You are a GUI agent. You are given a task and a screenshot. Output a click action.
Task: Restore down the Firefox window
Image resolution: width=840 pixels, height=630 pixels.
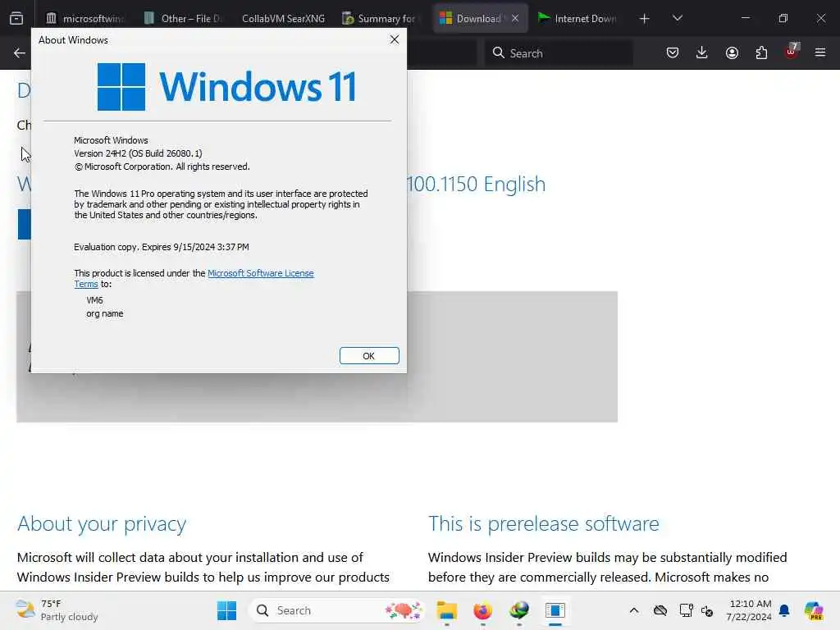783,18
